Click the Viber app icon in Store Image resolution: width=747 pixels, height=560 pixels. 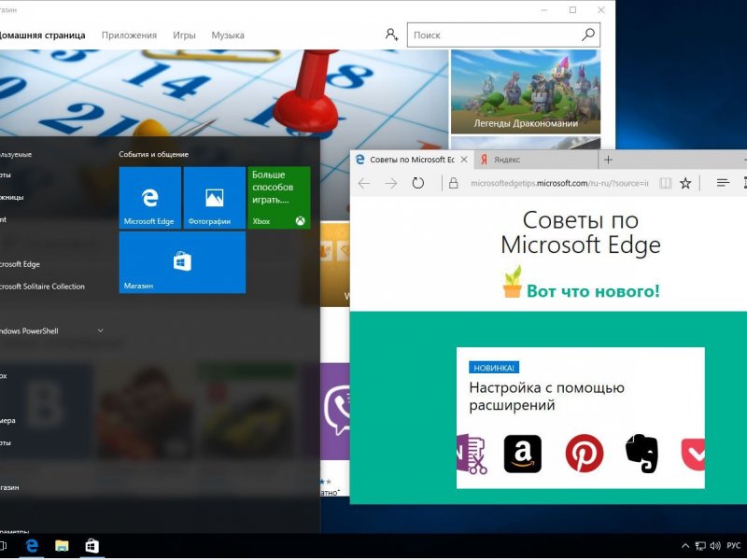point(335,411)
